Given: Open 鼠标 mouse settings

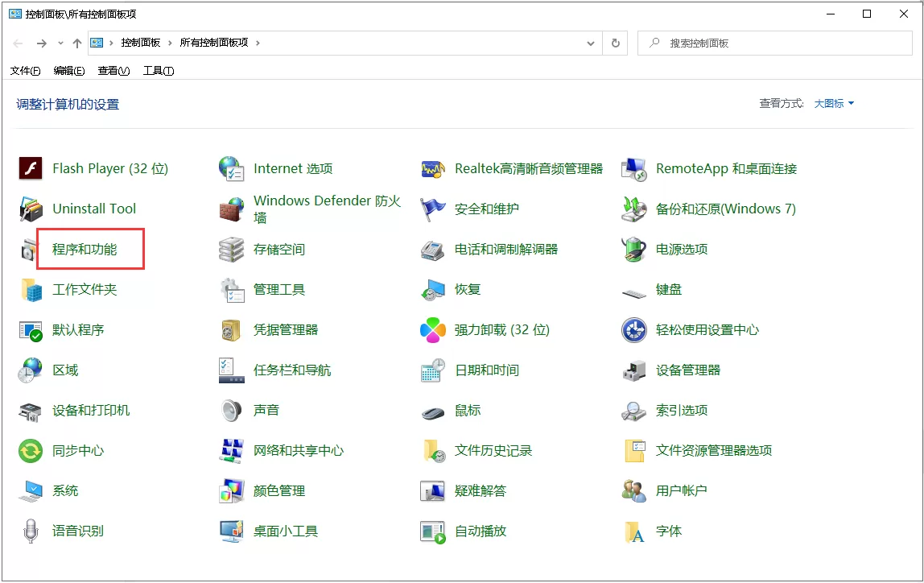Looking at the screenshot, I should (468, 410).
